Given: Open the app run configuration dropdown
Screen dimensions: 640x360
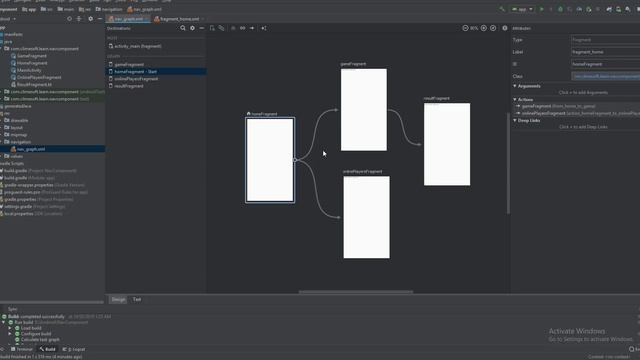Looking at the screenshot, I should [x=522, y=9].
